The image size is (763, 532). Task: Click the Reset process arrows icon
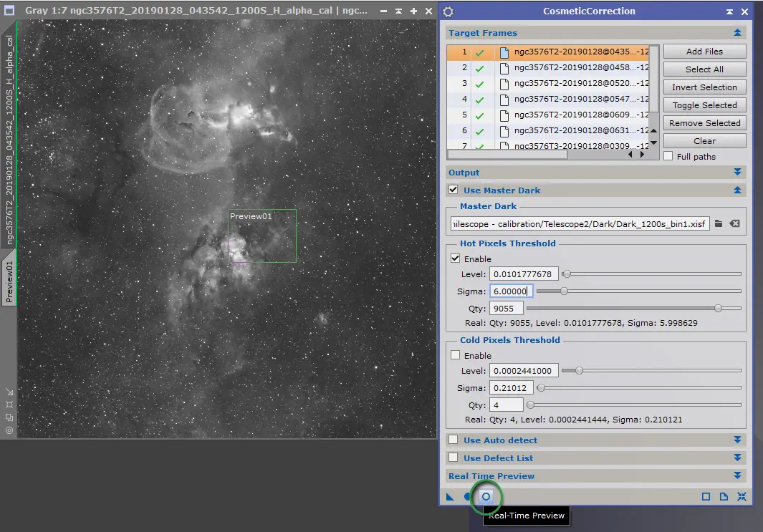coord(742,496)
